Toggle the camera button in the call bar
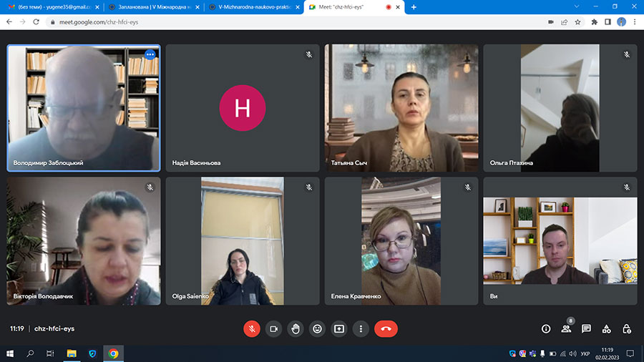This screenshot has height=362, width=644. point(273,329)
